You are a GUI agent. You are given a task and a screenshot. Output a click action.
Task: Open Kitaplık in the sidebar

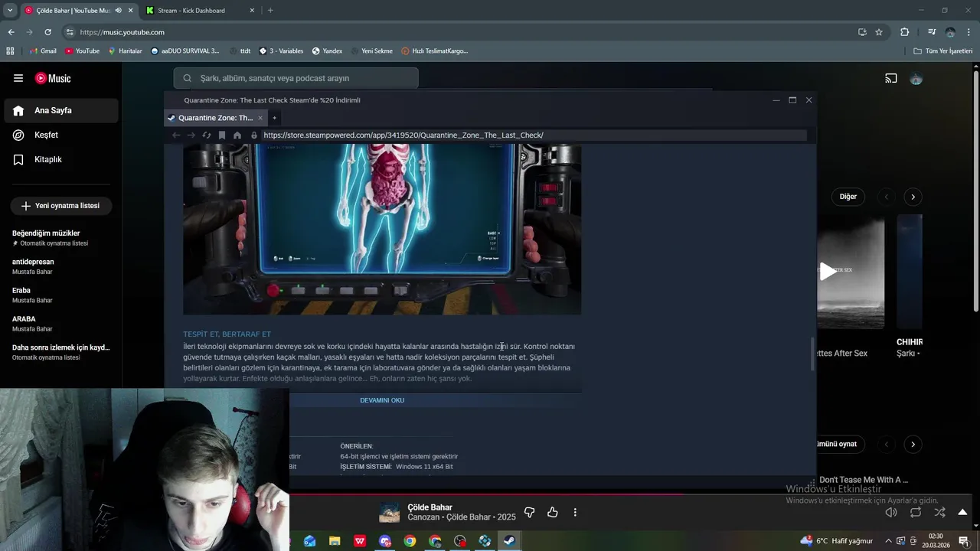61,159
